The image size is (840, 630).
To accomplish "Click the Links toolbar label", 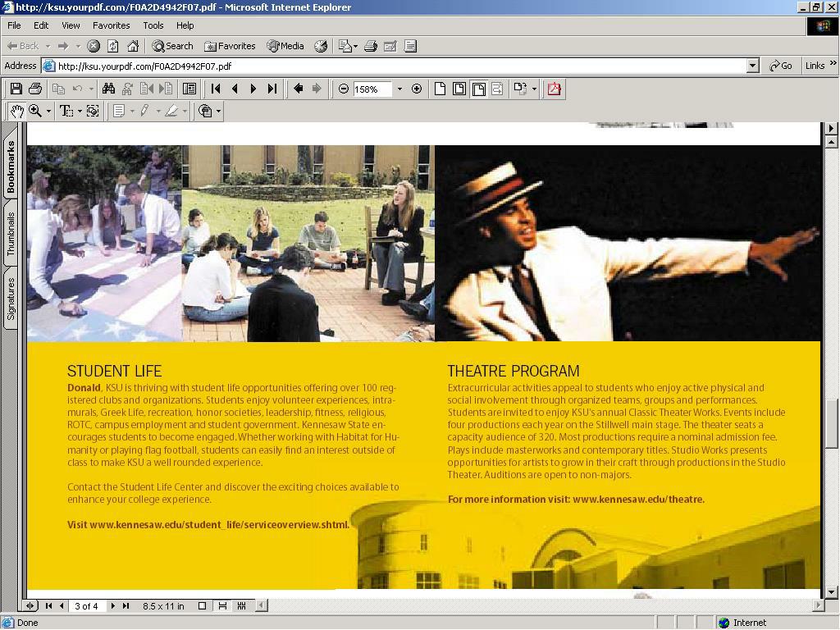I will click(815, 66).
